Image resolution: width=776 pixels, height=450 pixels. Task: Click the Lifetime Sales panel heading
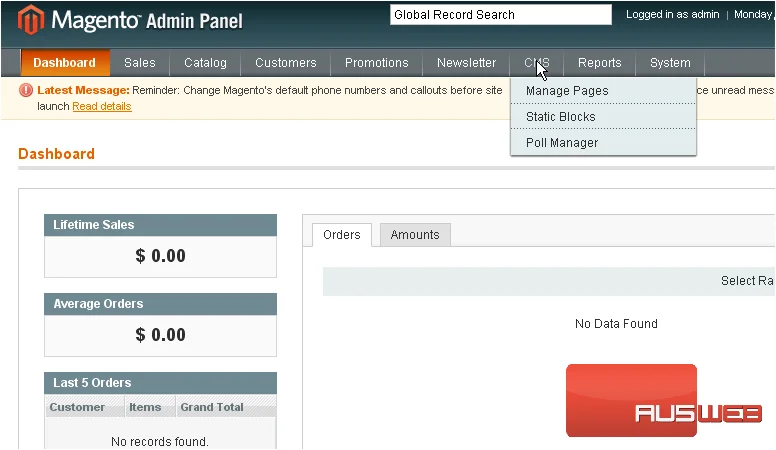point(160,225)
